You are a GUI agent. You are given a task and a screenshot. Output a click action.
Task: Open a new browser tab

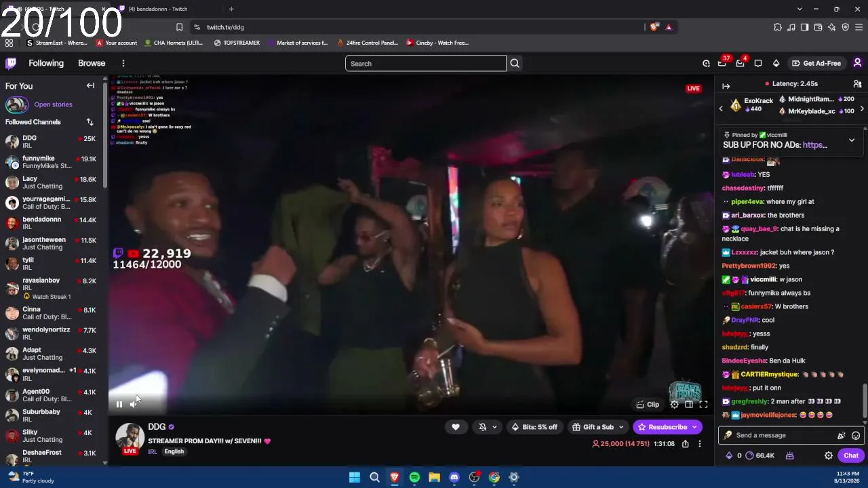231,9
